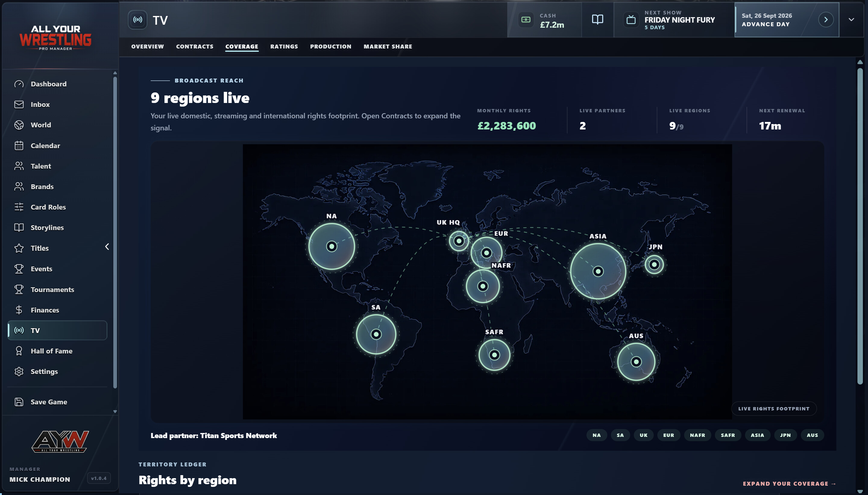This screenshot has width=868, height=495.
Task: Open Inbox envelope icon in sidebar
Action: click(x=19, y=104)
